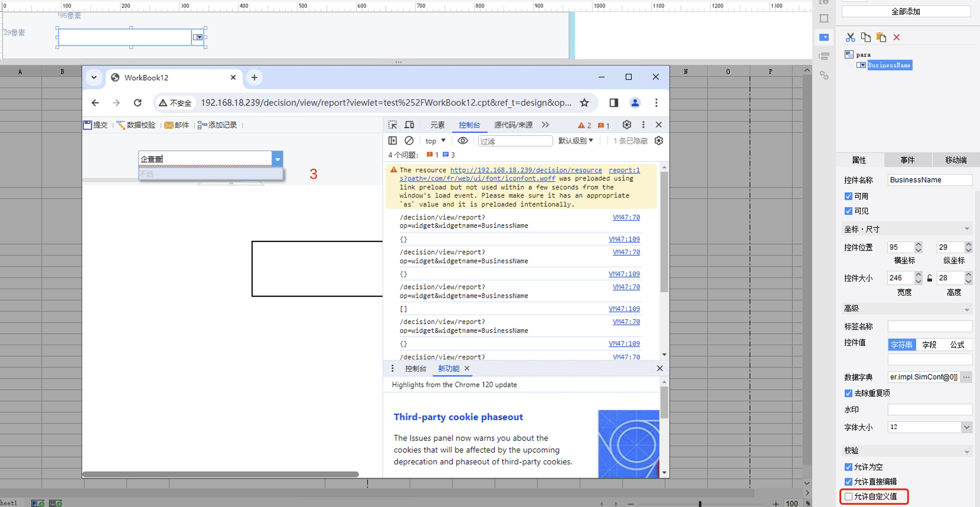Bookmark the page with the star icon

[x=584, y=103]
